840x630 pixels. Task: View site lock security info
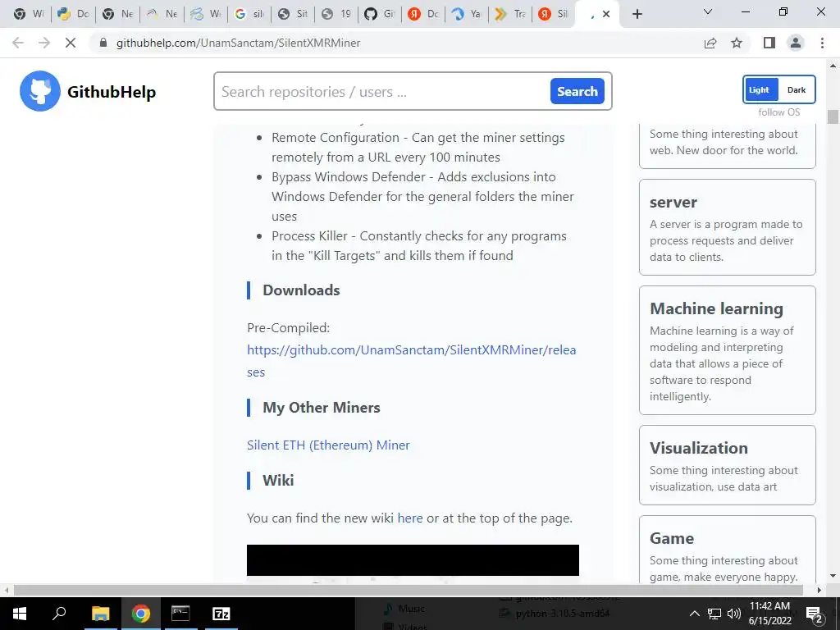(x=103, y=43)
